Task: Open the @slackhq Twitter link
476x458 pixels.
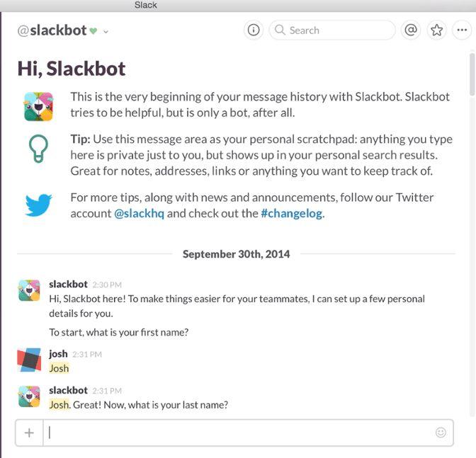Action: [139, 213]
